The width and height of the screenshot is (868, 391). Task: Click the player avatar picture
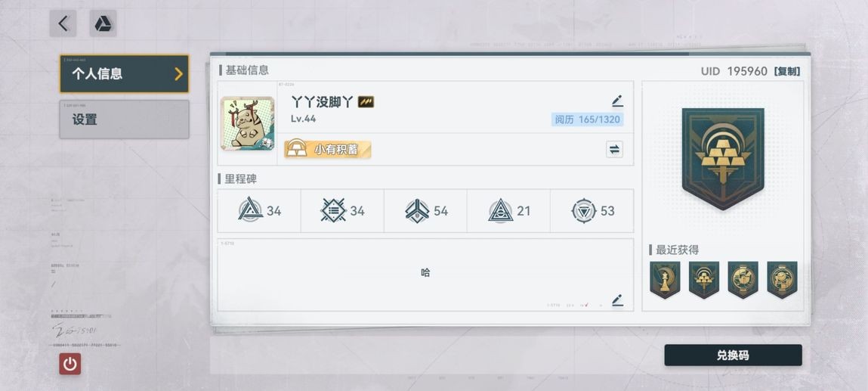pos(248,123)
